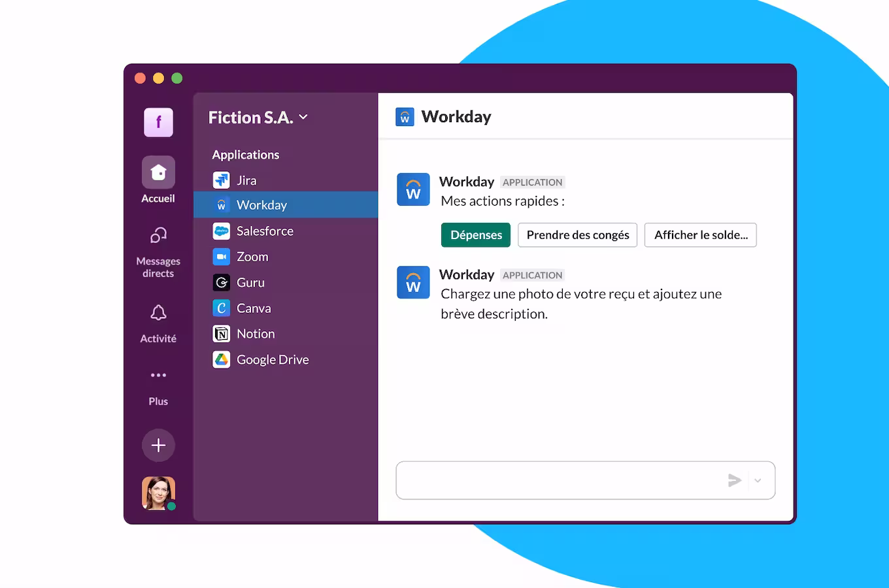Viewport: 889px width, 588px height.
Task: Select Workday in the applications list
Action: (x=261, y=205)
